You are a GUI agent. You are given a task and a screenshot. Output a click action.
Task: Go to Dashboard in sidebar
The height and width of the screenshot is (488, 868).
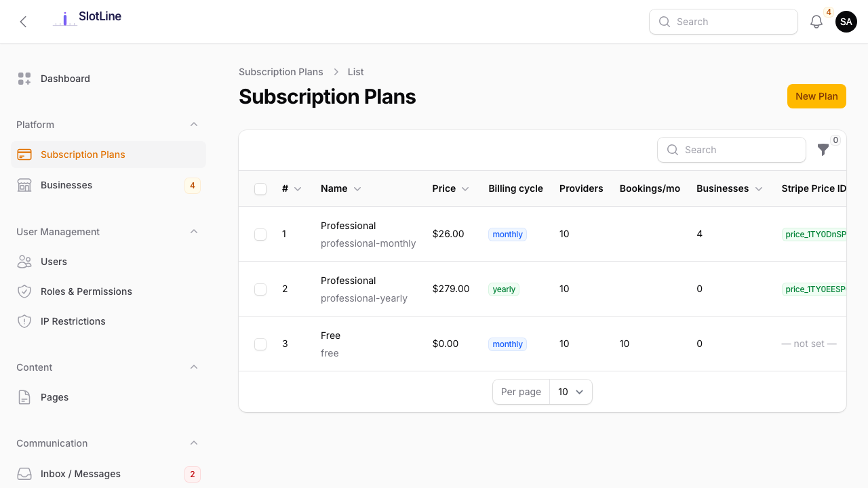coord(108,79)
